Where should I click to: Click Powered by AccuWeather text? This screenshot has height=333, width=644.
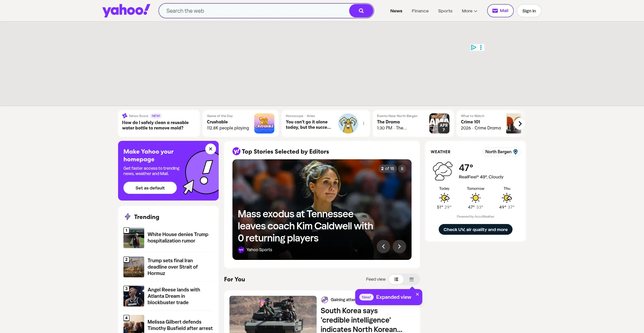pos(476,217)
